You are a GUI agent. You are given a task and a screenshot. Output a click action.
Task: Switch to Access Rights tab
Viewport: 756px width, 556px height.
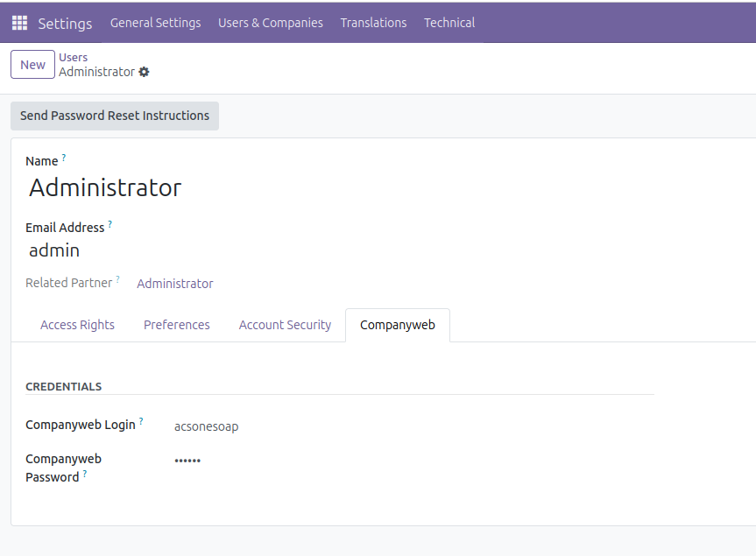(77, 325)
